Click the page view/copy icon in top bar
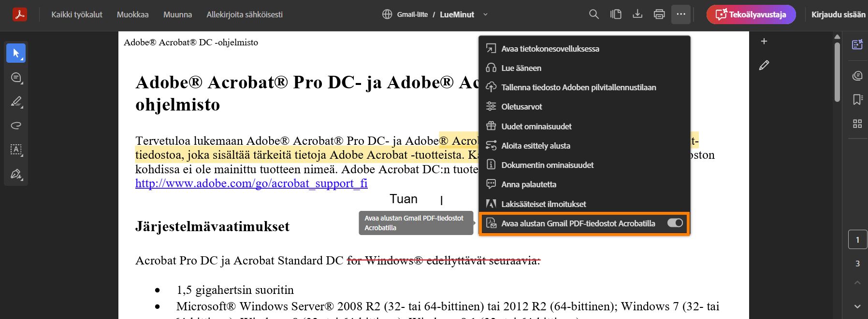Image resolution: width=868 pixels, height=319 pixels. (616, 14)
